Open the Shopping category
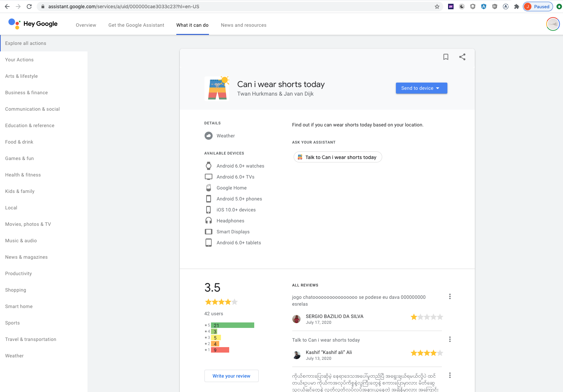The width and height of the screenshot is (563, 392). click(x=44, y=290)
